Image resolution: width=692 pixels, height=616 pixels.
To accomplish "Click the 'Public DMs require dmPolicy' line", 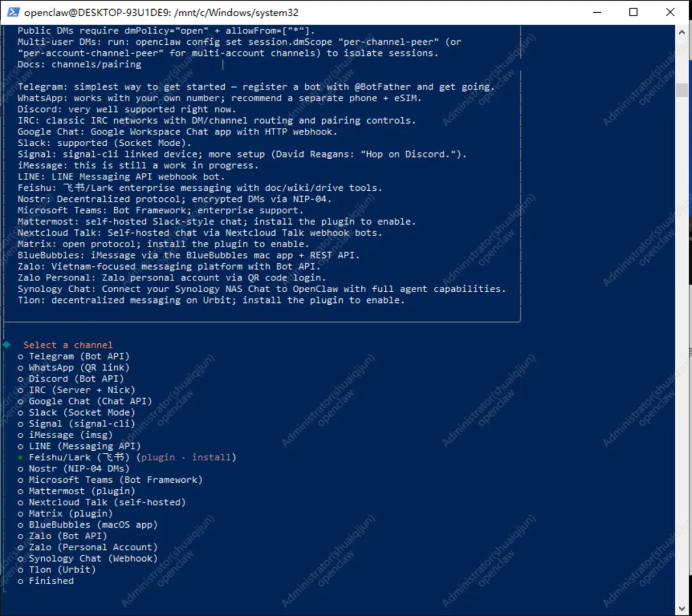I will [x=167, y=31].
